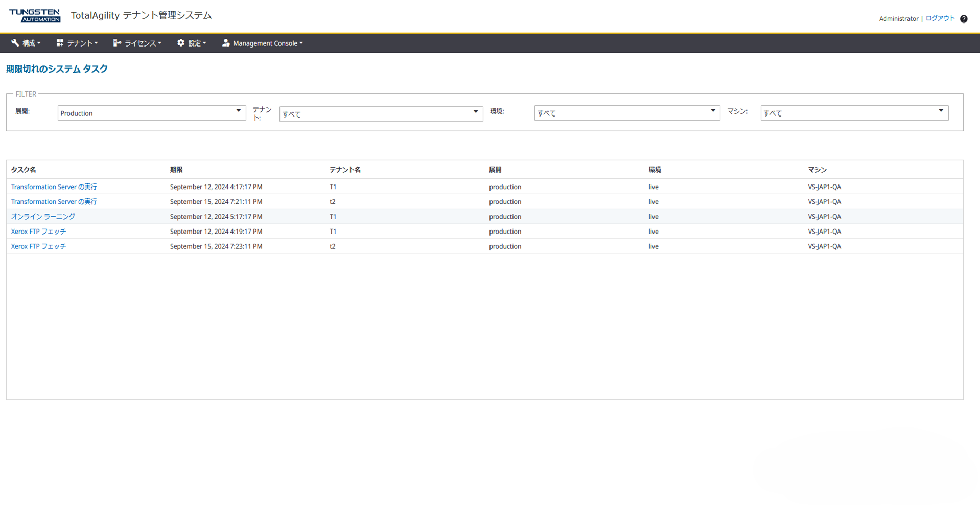This screenshot has height=509, width=980.
Task: Click the タスク名 column header
Action: coord(24,170)
